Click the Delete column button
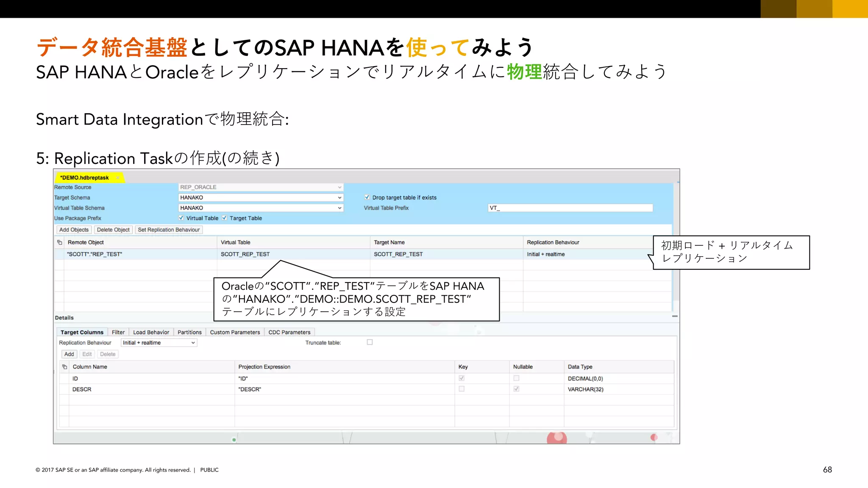 pos(108,354)
